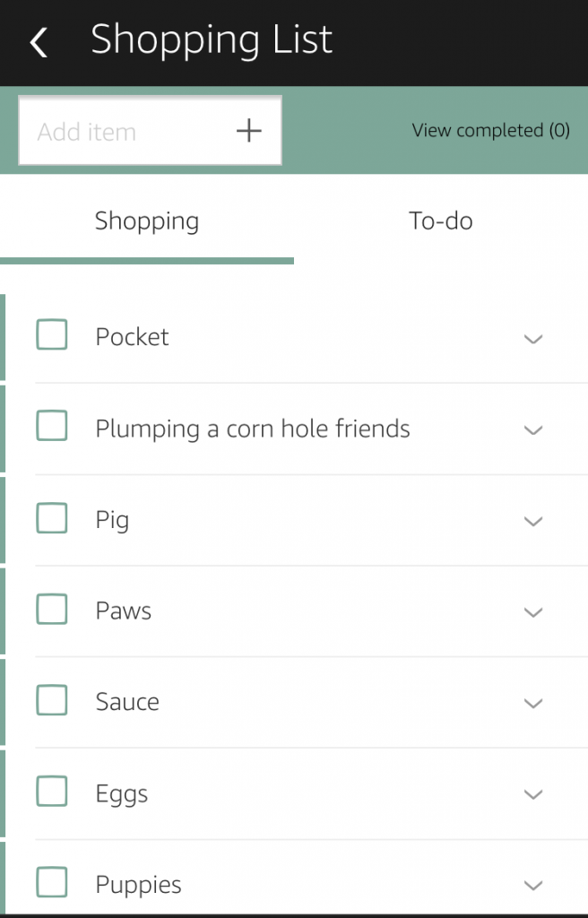This screenshot has width=588, height=918.
Task: Click the plus icon to add item
Action: 248,130
